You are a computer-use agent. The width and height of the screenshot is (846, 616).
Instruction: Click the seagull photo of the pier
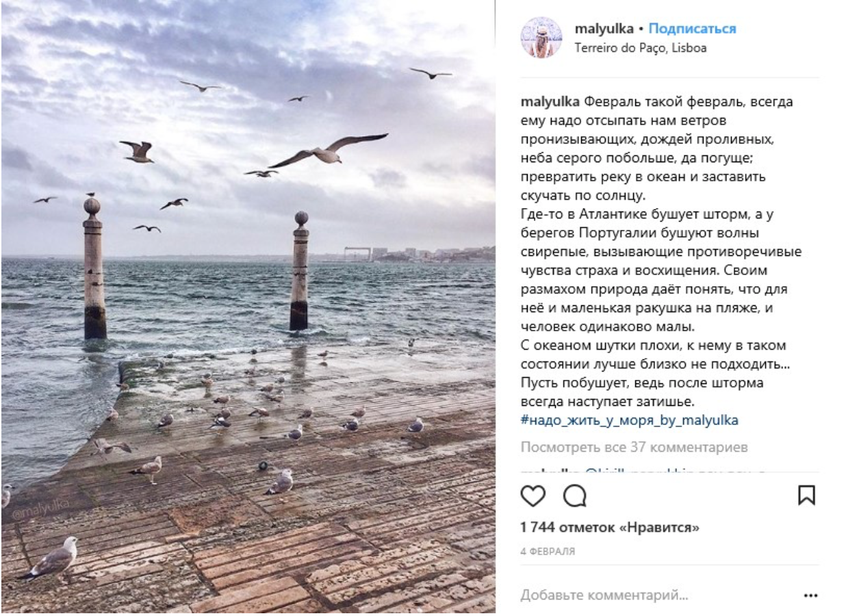[248, 307]
